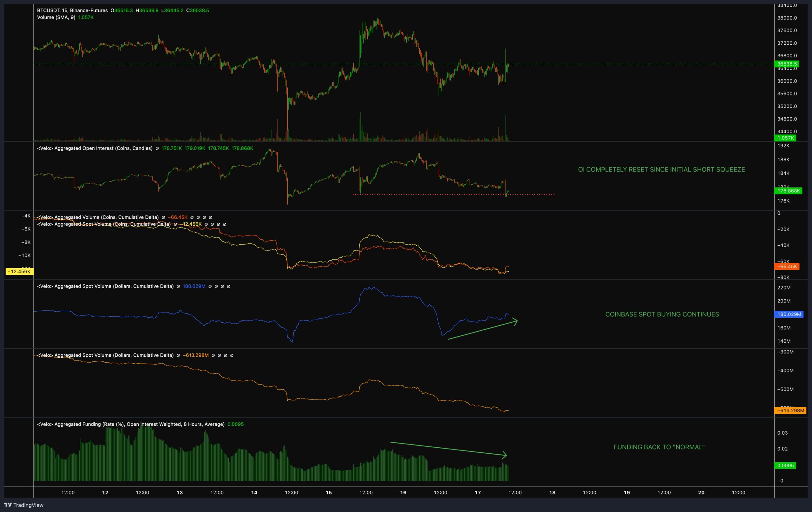Click the yellow -12.456K tag on the left axis
The height and width of the screenshot is (512, 812).
point(19,271)
